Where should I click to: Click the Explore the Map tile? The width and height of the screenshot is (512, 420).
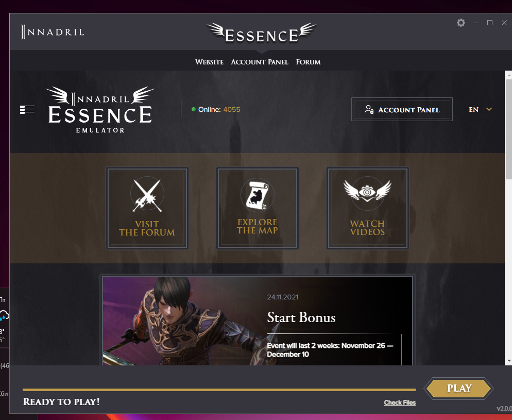coord(258,208)
